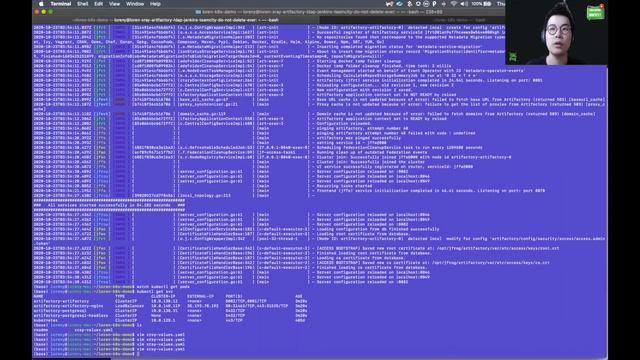Open the View menu
The width and height of the screenshot is (640, 360).
click(x=114, y=4)
